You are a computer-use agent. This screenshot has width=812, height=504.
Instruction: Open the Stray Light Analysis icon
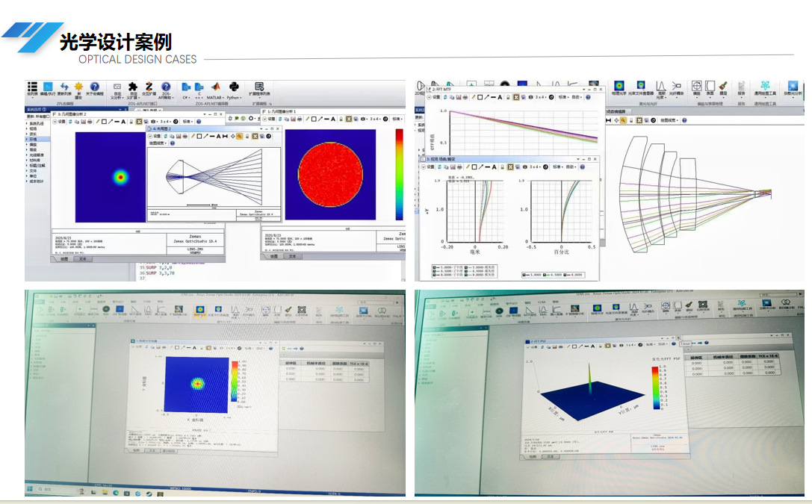[x=794, y=85]
